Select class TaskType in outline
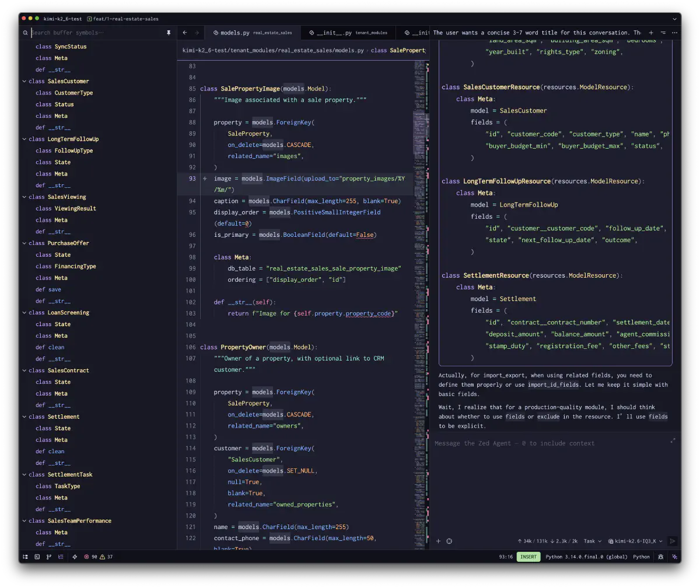700x588 pixels. click(58, 486)
